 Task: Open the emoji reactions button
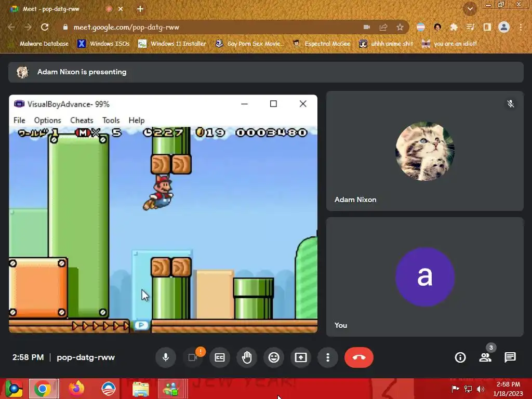(274, 357)
